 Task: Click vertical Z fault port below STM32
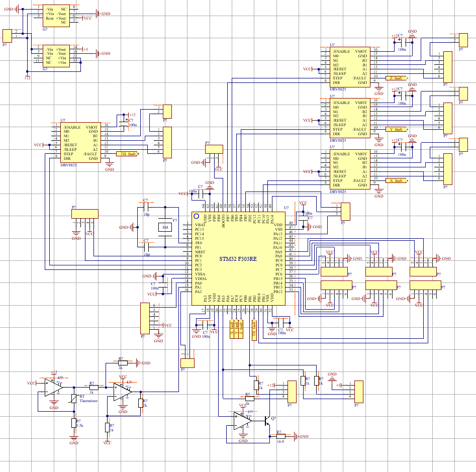point(241,329)
